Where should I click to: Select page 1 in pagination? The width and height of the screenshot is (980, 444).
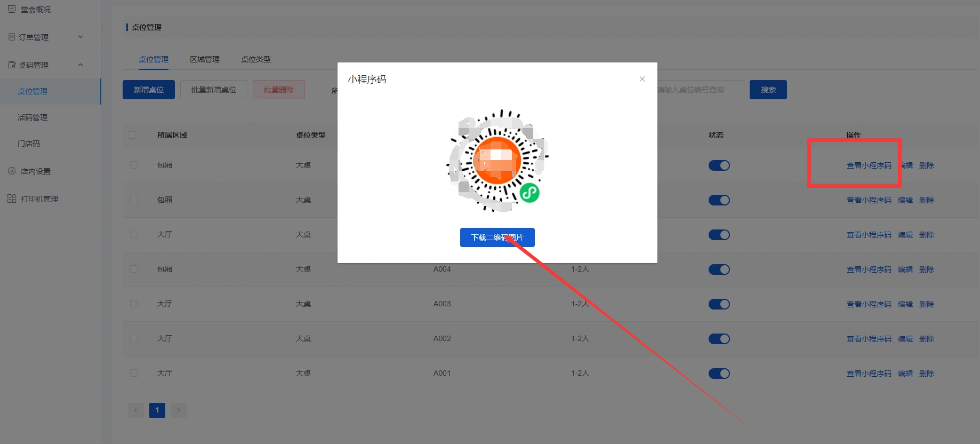(x=157, y=410)
